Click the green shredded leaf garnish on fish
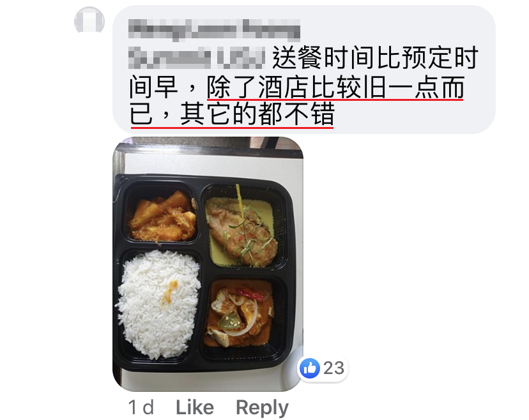529x420 pixels. click(x=251, y=236)
